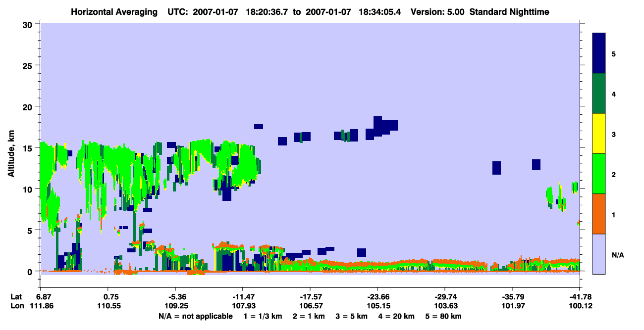Click the altitude tick label '15'
The width and height of the screenshot is (644, 330).
(x=29, y=147)
